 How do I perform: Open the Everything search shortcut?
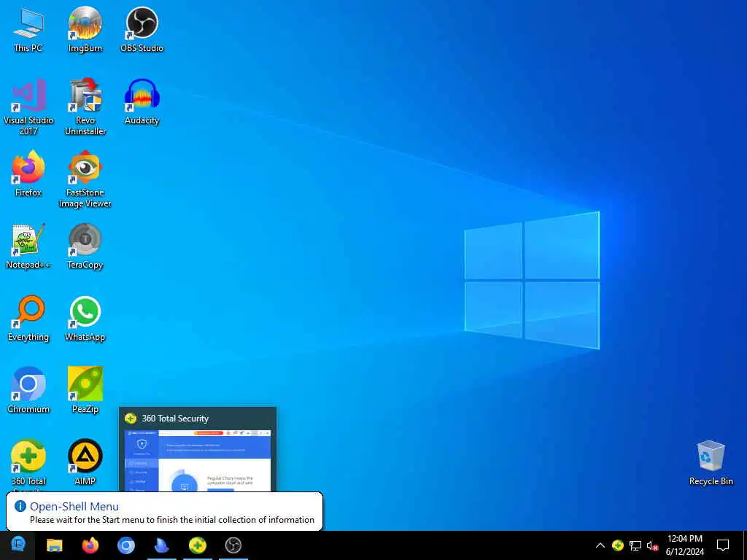click(28, 318)
